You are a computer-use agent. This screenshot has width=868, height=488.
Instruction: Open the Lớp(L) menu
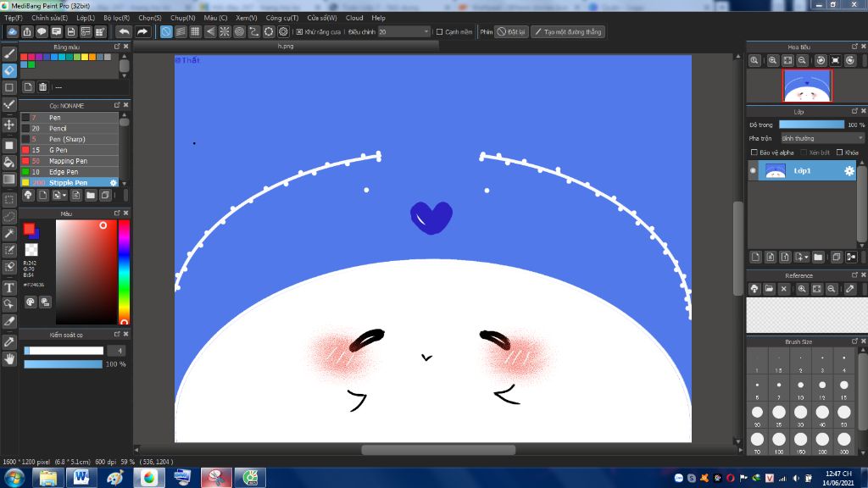tap(86, 18)
